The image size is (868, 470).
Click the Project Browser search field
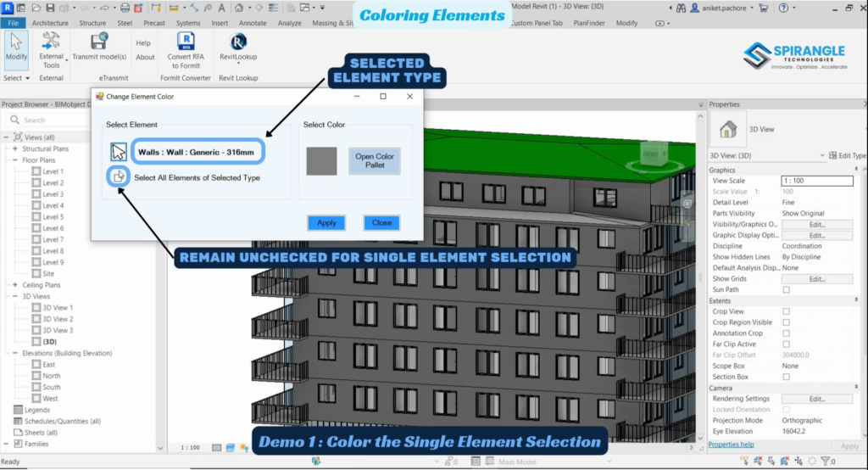tap(48, 120)
